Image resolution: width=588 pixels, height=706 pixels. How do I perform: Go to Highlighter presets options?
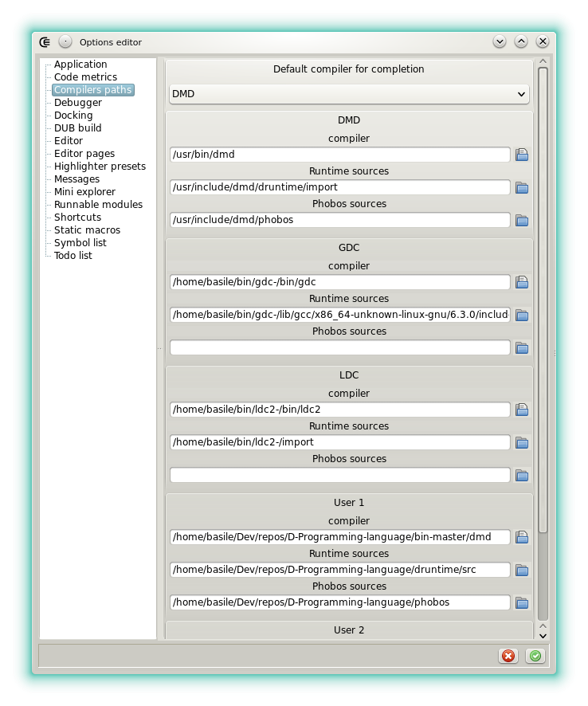pos(100,167)
